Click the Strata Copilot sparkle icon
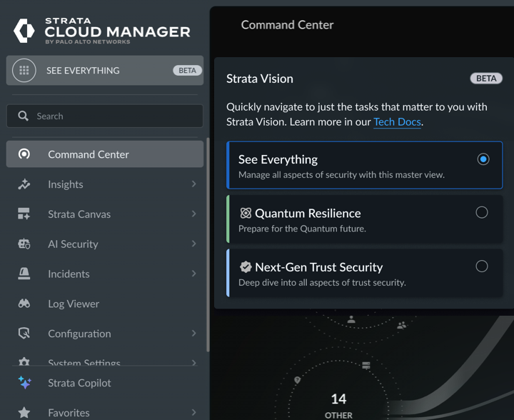Image resolution: width=514 pixels, height=420 pixels. click(x=24, y=383)
